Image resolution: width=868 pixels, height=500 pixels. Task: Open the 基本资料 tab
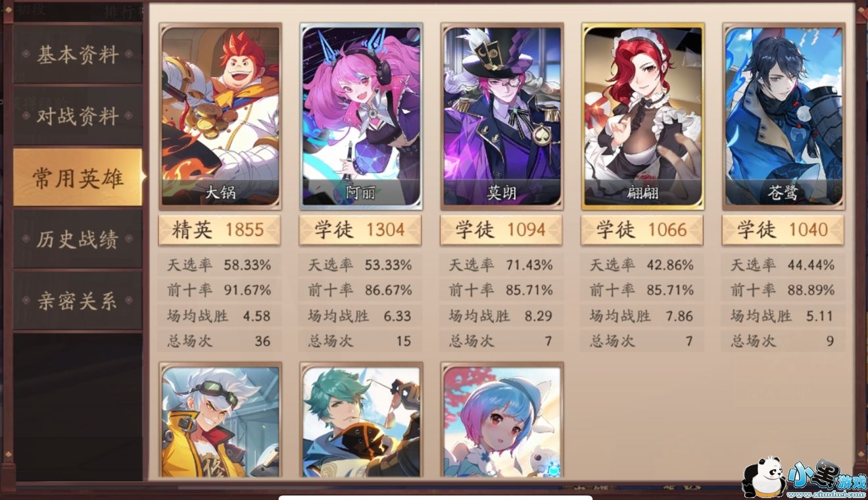point(78,55)
